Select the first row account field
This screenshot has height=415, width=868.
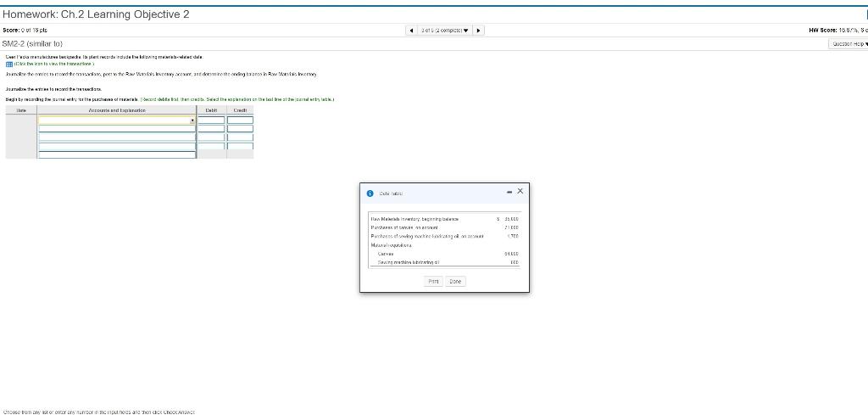(x=117, y=121)
